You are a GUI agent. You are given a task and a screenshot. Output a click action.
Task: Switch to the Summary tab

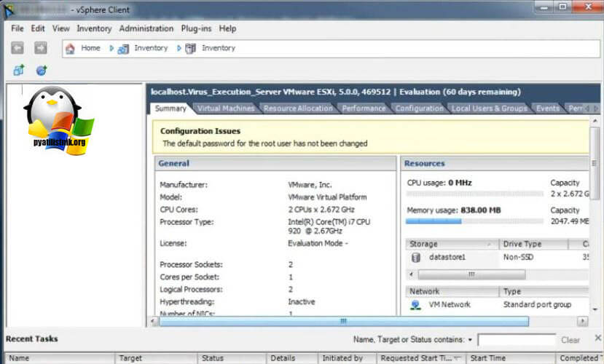point(170,108)
